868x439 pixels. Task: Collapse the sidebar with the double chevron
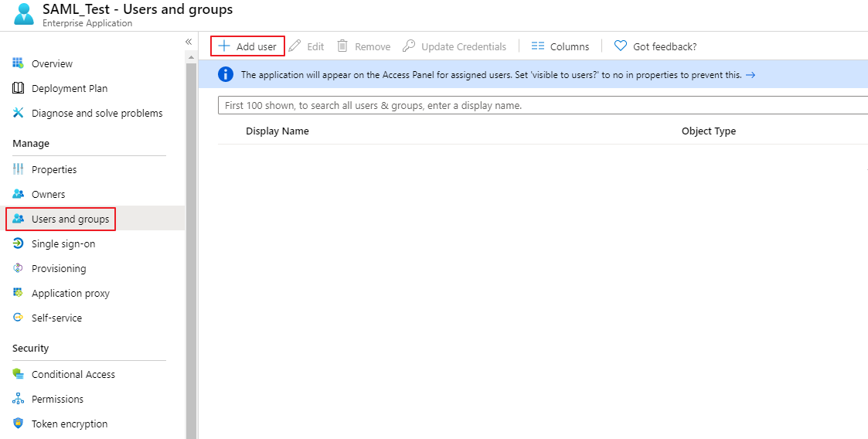[189, 42]
